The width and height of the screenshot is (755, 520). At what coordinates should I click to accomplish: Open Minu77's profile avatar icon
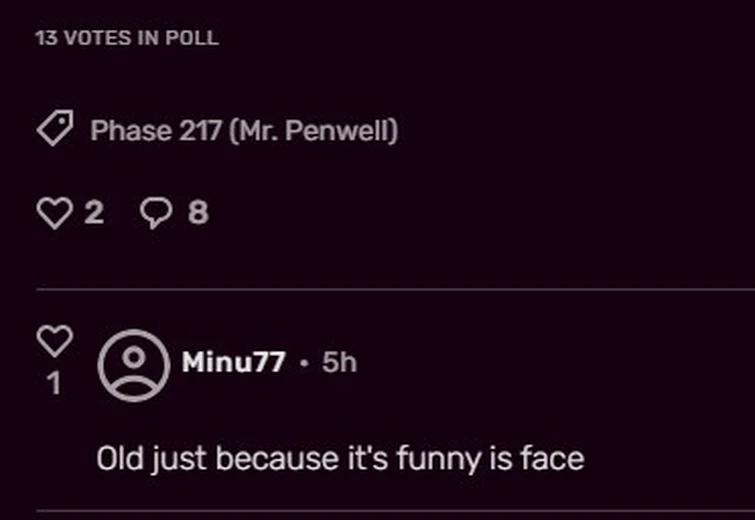click(133, 364)
